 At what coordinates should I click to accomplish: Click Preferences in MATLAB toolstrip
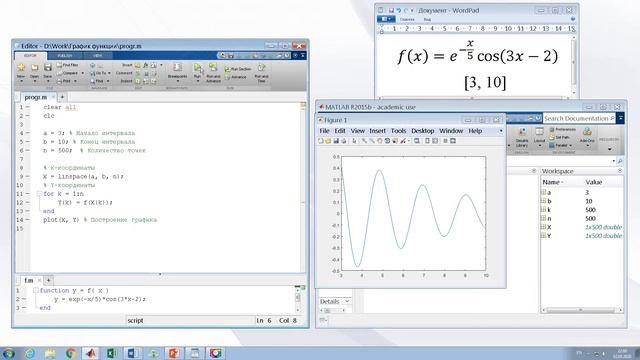tap(562, 129)
